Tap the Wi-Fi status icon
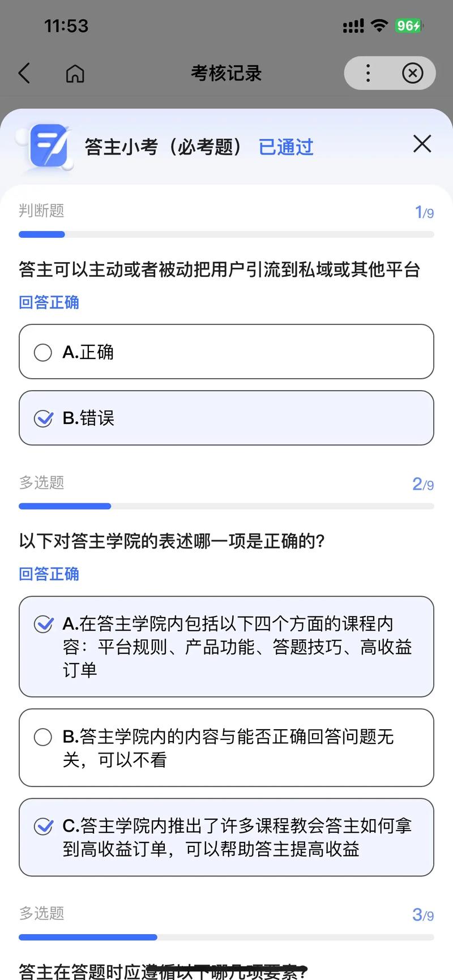 (x=379, y=25)
